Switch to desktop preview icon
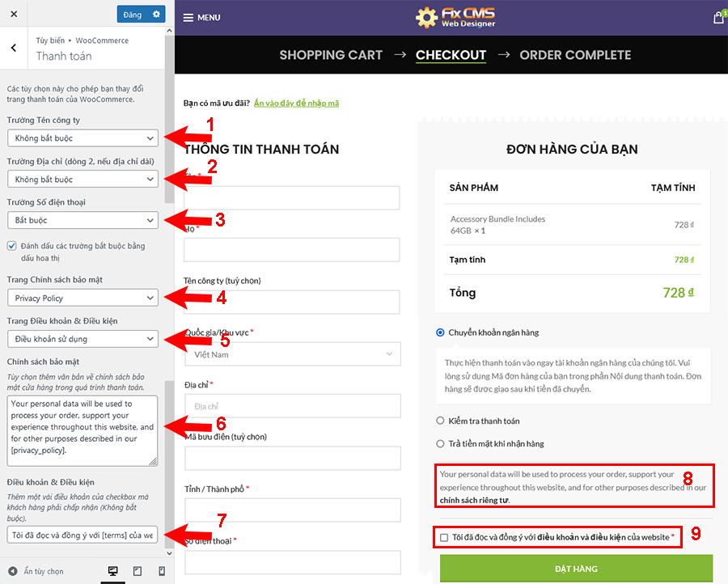Viewport: 728px width, 584px height. tap(112, 571)
